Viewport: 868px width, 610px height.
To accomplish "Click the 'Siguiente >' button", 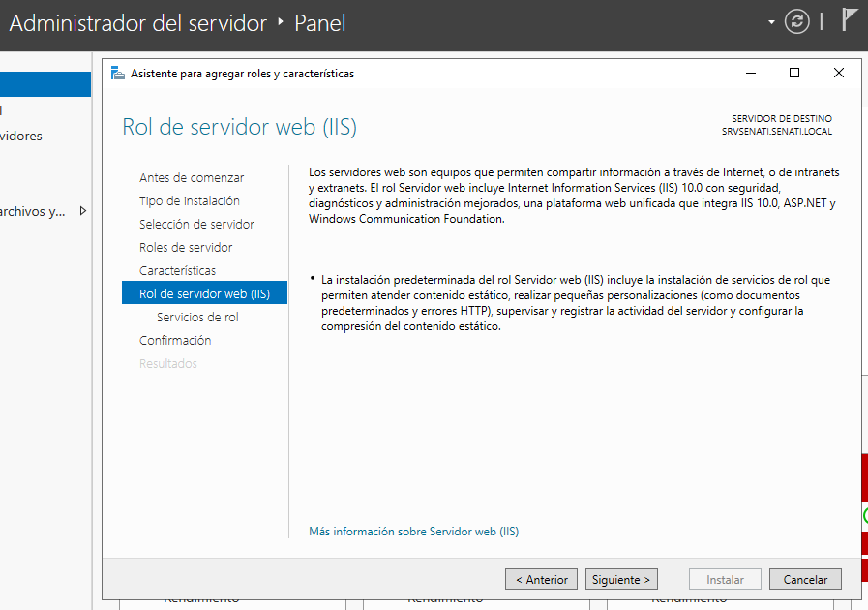I will (x=621, y=580).
